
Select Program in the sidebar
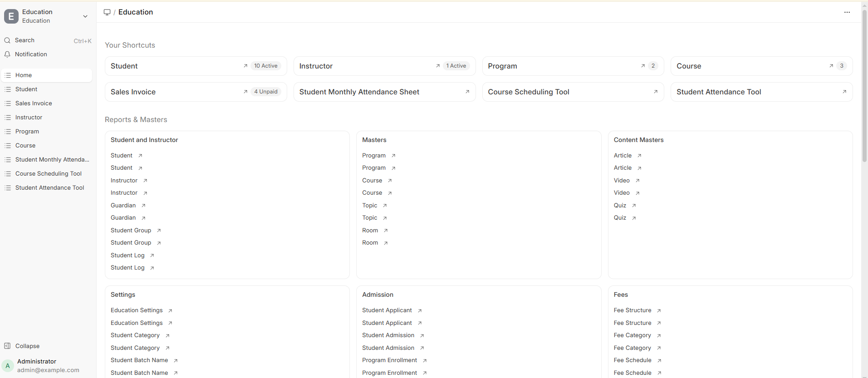(x=27, y=132)
